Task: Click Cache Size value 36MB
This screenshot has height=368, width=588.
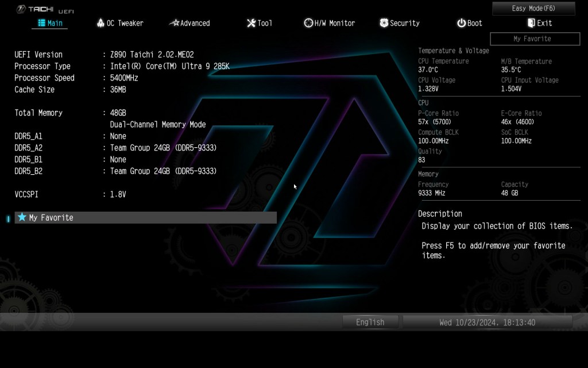Action: pyautogui.click(x=118, y=89)
